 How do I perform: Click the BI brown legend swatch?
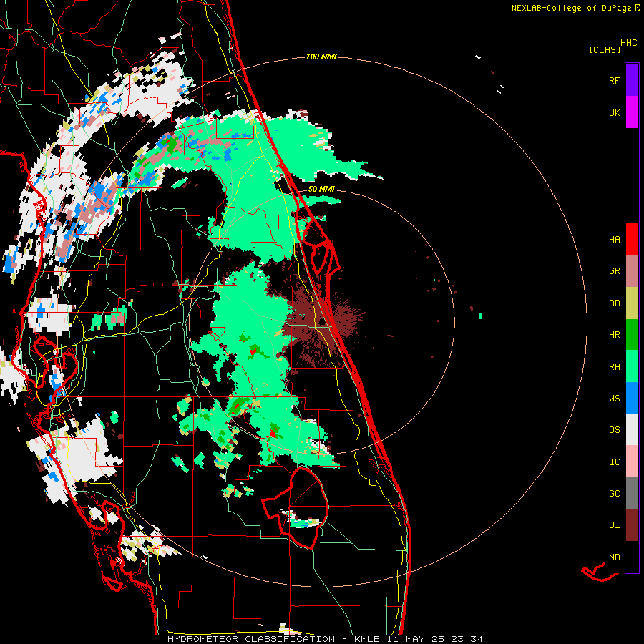tap(632, 525)
